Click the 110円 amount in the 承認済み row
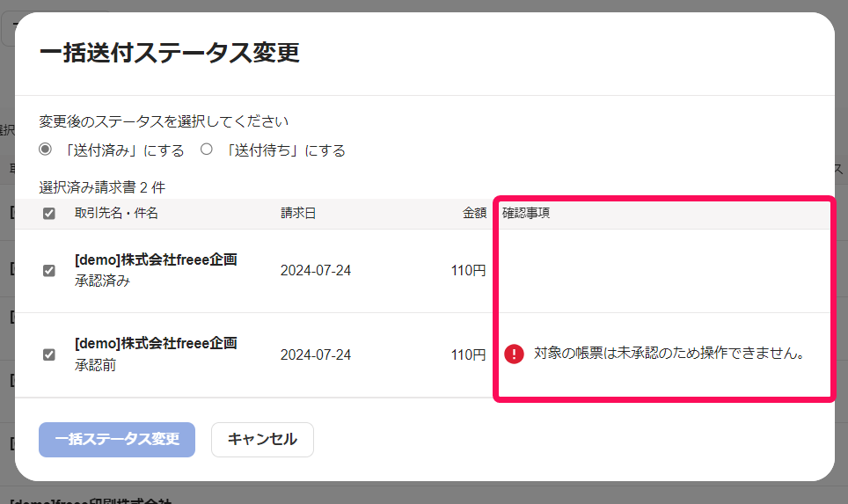 [468, 270]
